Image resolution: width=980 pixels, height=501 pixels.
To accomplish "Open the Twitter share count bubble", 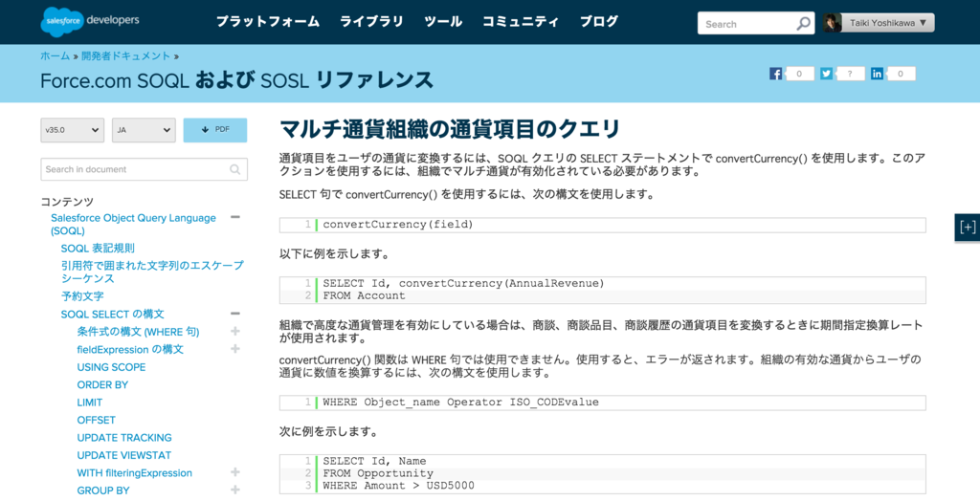I will (x=850, y=74).
